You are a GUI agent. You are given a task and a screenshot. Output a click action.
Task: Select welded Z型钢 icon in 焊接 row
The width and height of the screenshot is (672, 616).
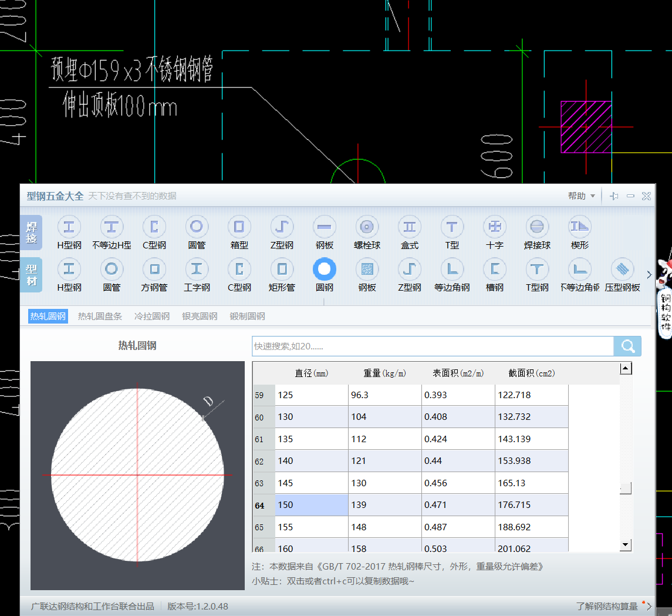coord(282,227)
